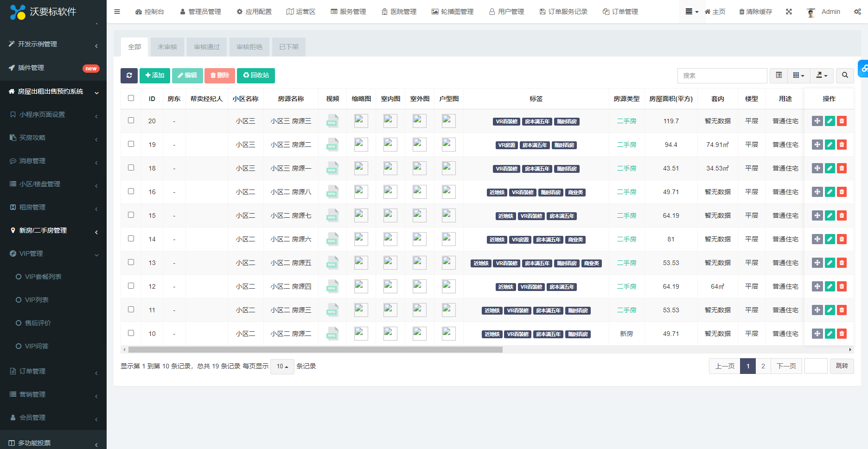The height and width of the screenshot is (449, 868).
Task: Open the 用户管理 top menu
Action: pos(506,12)
